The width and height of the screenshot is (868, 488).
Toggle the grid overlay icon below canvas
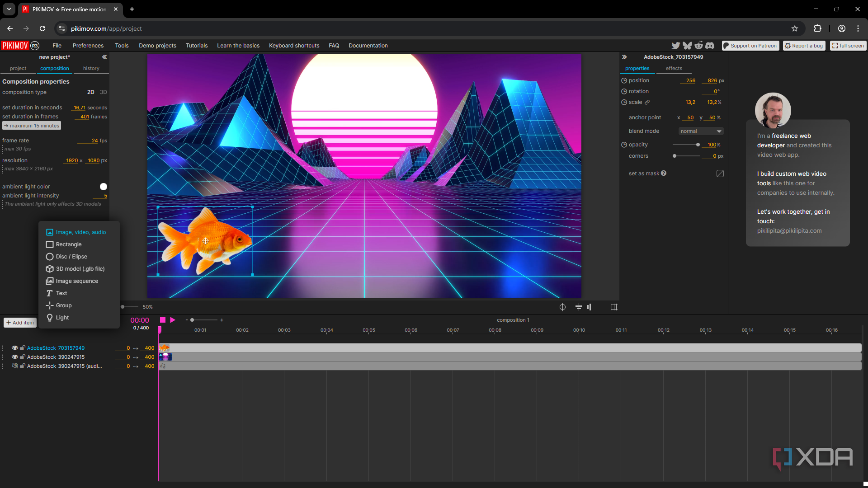coord(614,307)
